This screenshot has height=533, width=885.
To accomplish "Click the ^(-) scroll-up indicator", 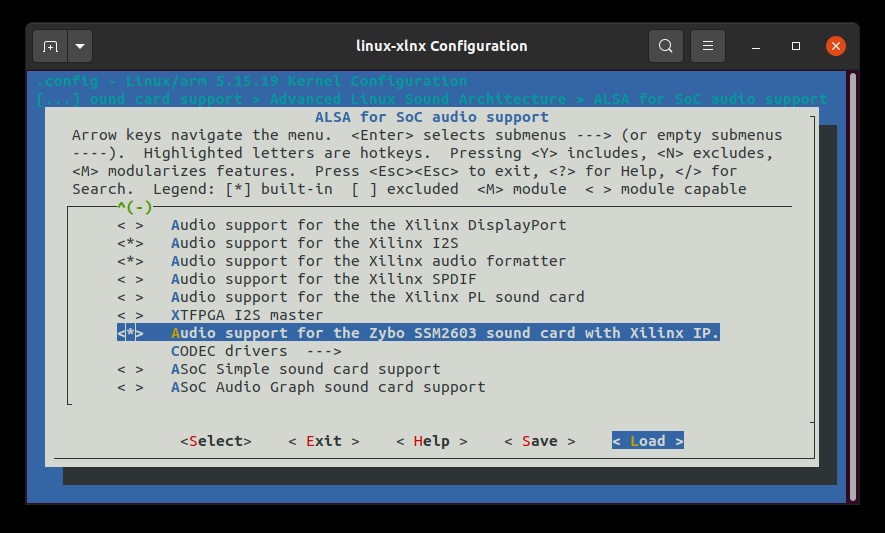I will coord(135,207).
